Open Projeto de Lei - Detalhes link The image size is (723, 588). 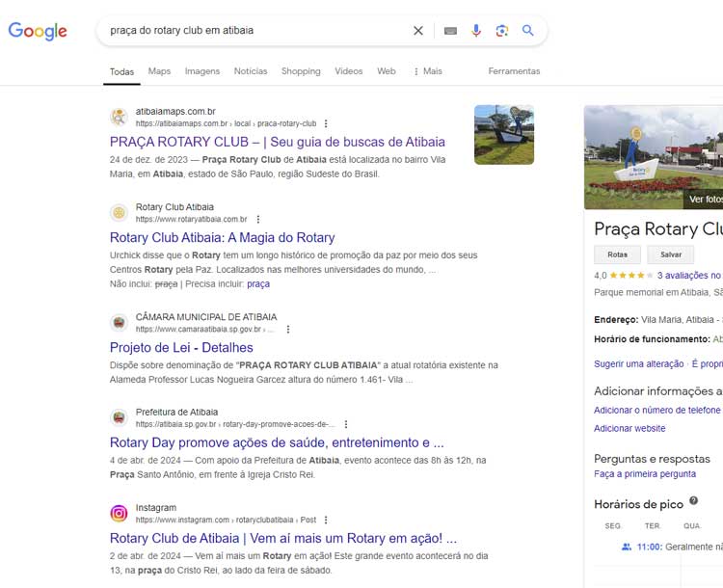pos(181,348)
